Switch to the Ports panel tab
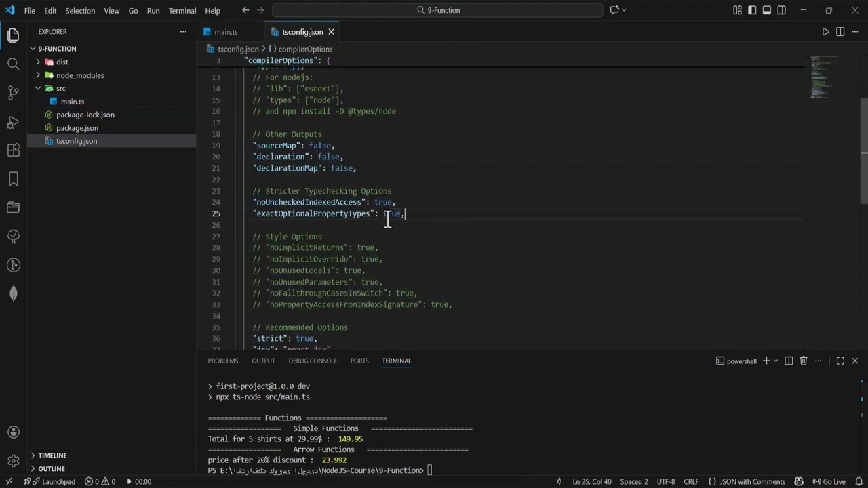 pyautogui.click(x=359, y=361)
